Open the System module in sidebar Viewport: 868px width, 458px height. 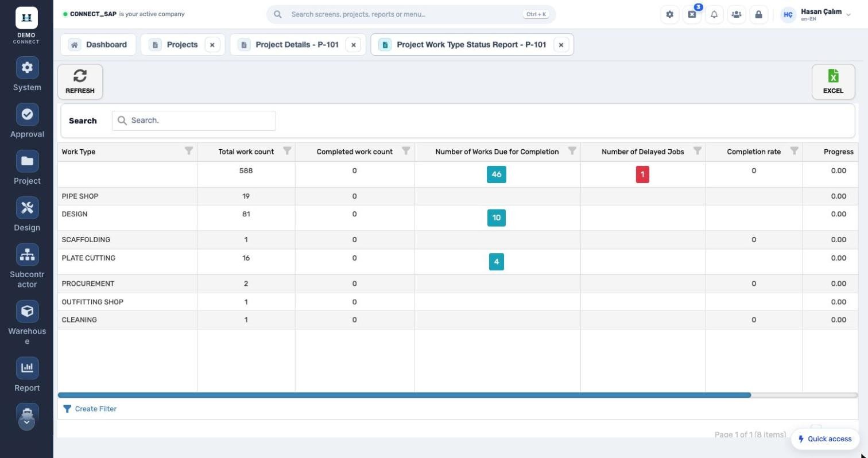click(27, 75)
